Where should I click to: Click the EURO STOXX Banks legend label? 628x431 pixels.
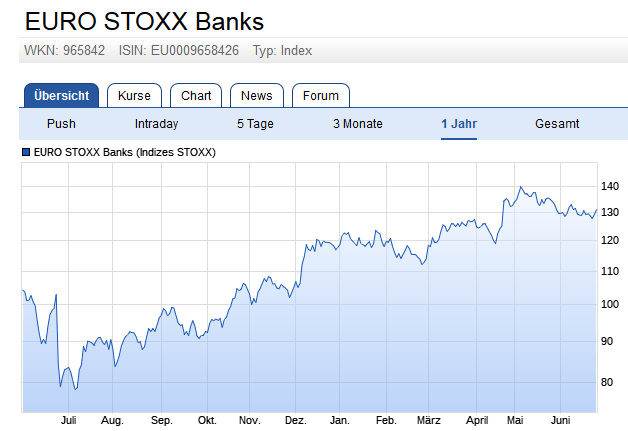point(125,153)
